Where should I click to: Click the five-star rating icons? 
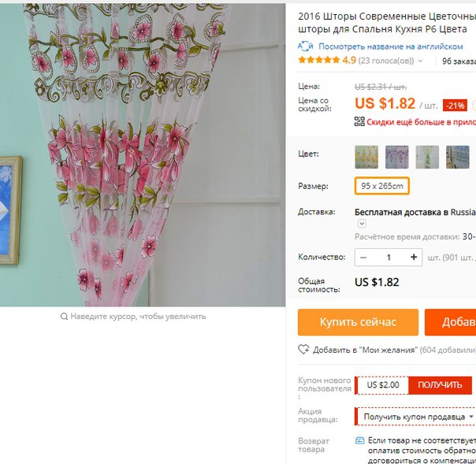318,60
